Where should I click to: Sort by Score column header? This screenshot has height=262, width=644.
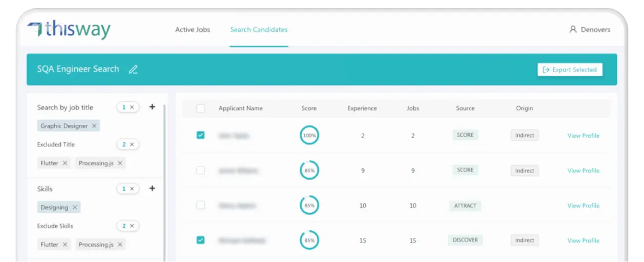[x=309, y=108]
